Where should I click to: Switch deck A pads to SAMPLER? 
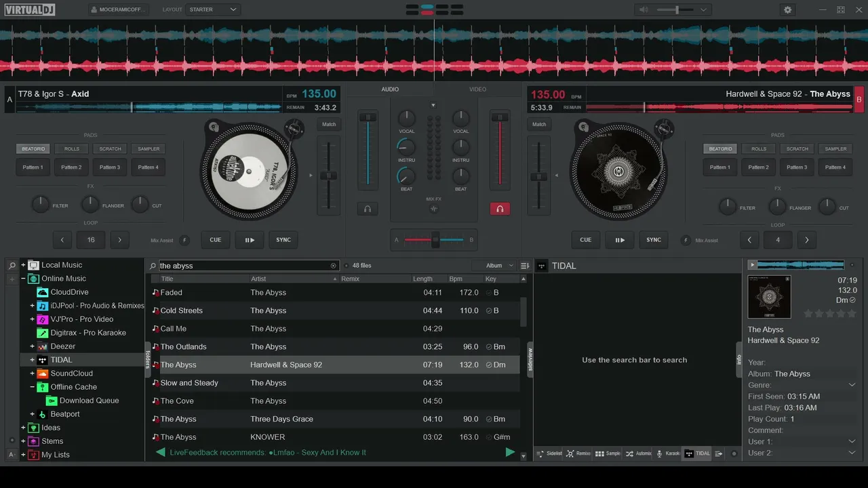pos(149,148)
